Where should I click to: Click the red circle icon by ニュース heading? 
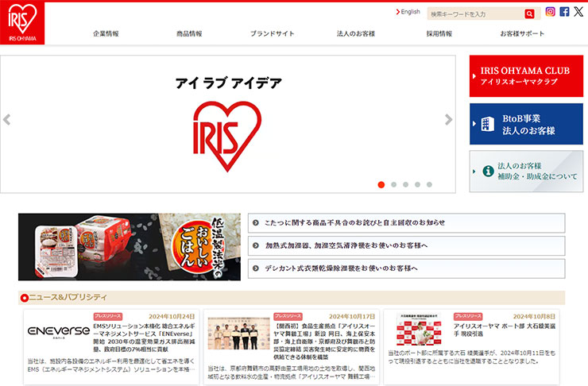[25, 298]
